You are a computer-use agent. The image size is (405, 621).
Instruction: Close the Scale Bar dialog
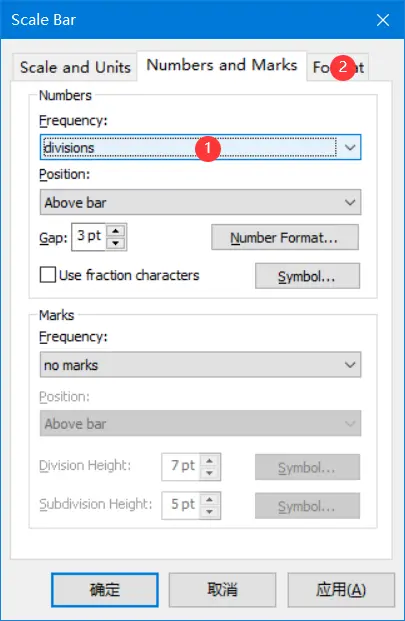pos(383,20)
